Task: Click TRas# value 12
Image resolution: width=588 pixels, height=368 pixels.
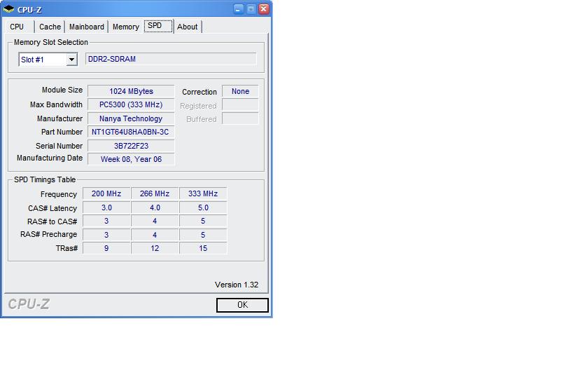Action: 155,248
